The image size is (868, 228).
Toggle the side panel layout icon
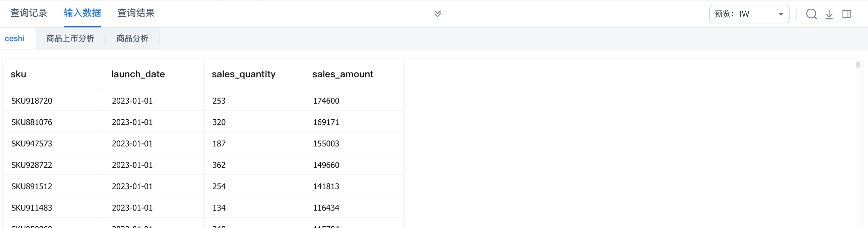847,14
